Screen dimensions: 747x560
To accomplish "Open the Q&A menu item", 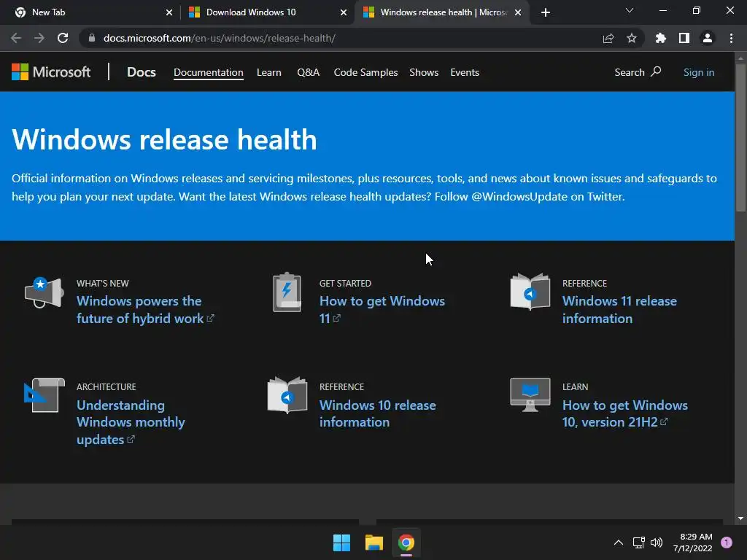I will [309, 72].
